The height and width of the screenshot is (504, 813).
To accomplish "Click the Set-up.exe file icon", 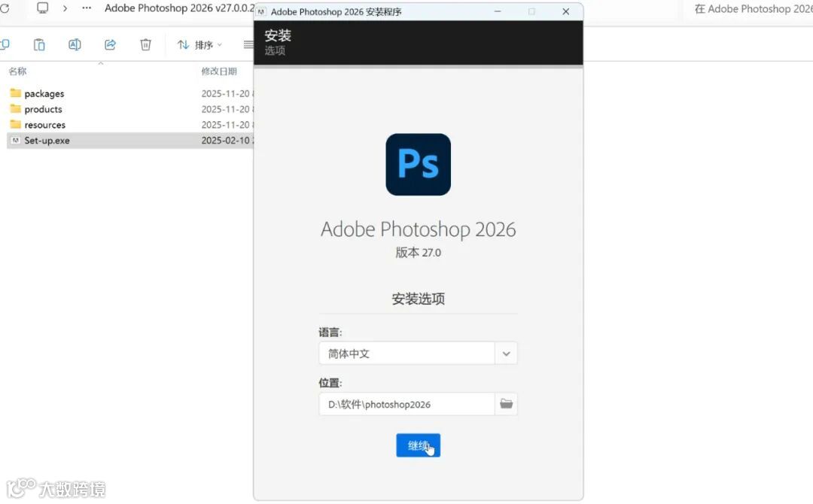I will (x=16, y=141).
